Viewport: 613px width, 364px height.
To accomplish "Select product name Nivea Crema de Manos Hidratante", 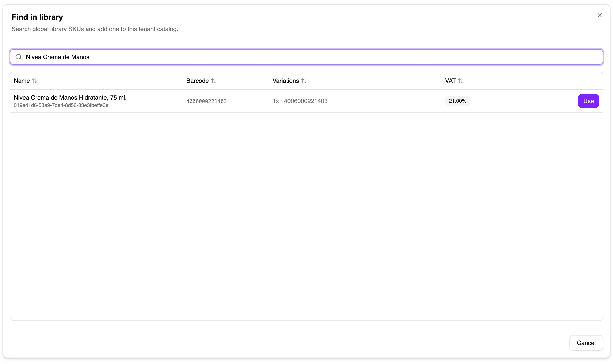I will click(x=70, y=97).
